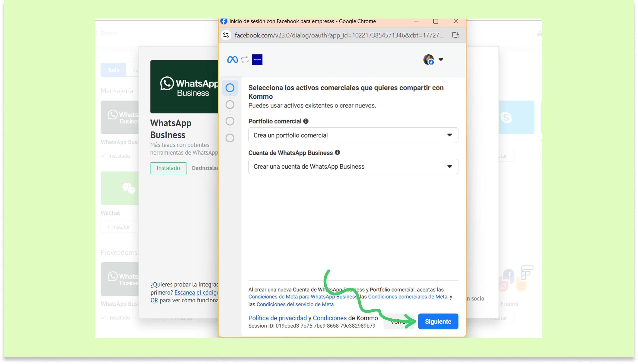This screenshot has height=364, width=638.
Task: Click the Facebook profile avatar picture
Action: 428,60
